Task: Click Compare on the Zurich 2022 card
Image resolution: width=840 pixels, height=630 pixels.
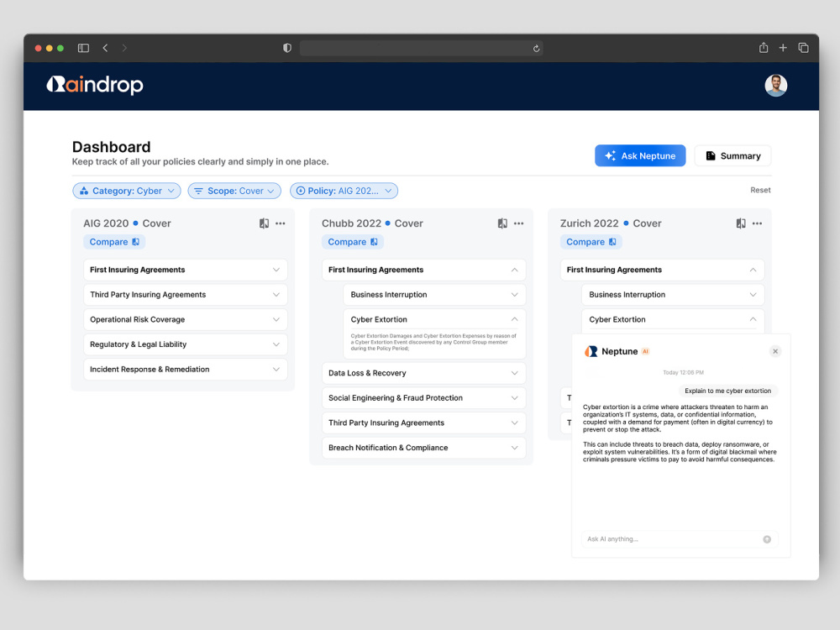Action: (591, 242)
